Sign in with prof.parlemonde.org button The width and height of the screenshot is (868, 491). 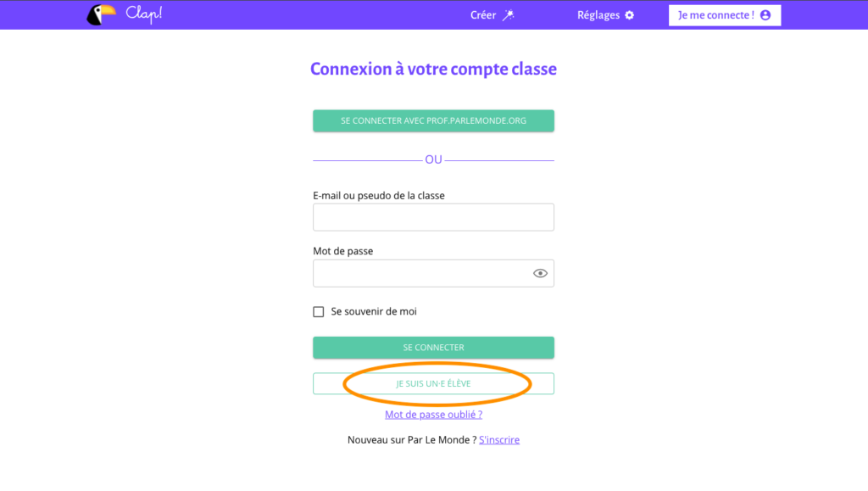coord(433,120)
